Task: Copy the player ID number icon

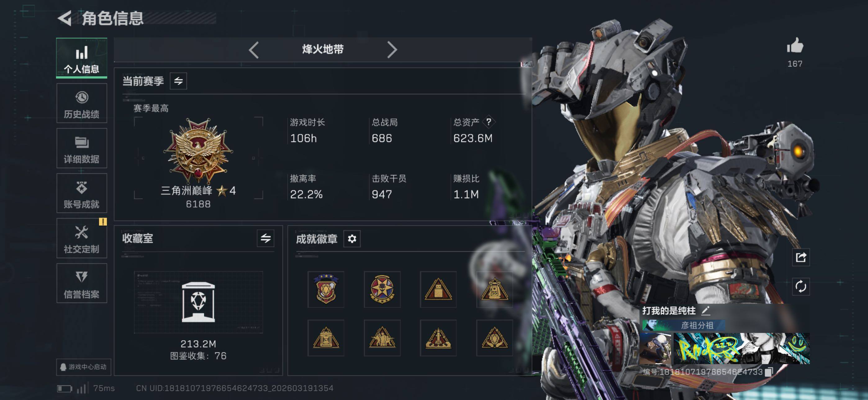Action: coord(769,372)
